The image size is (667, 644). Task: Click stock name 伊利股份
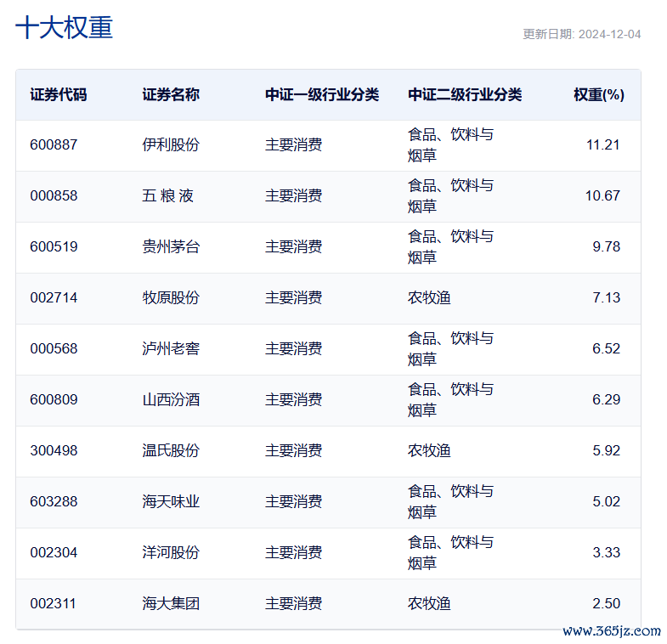point(171,144)
